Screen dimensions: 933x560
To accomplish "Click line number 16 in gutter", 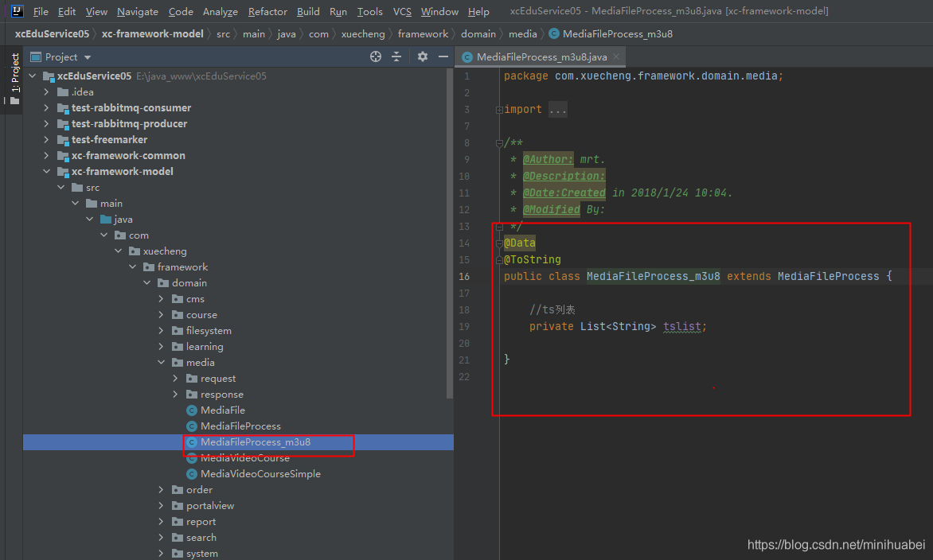I will point(464,277).
